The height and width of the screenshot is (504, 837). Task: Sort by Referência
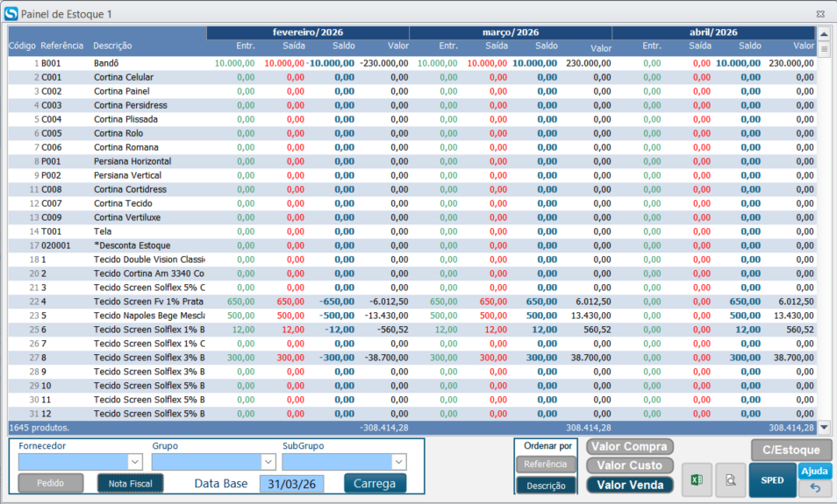point(545,465)
